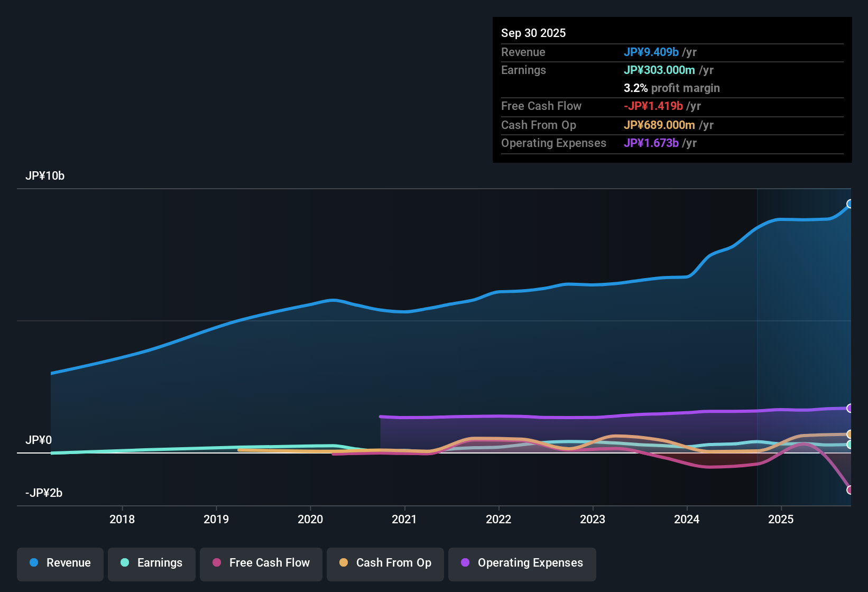Viewport: 868px width, 592px height.
Task: Click the teal Earnings legend dot
Action: (x=125, y=563)
